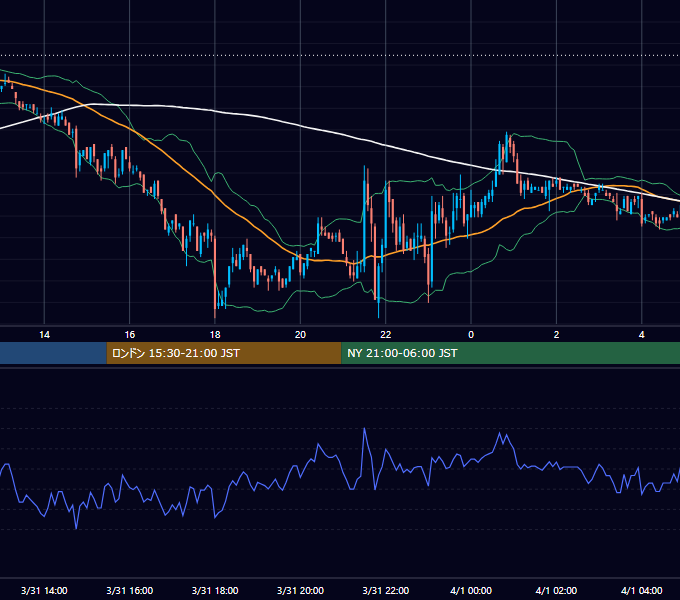Click the 3/31 16:00 date label
Viewport: 680px width, 600px height.
(130, 590)
